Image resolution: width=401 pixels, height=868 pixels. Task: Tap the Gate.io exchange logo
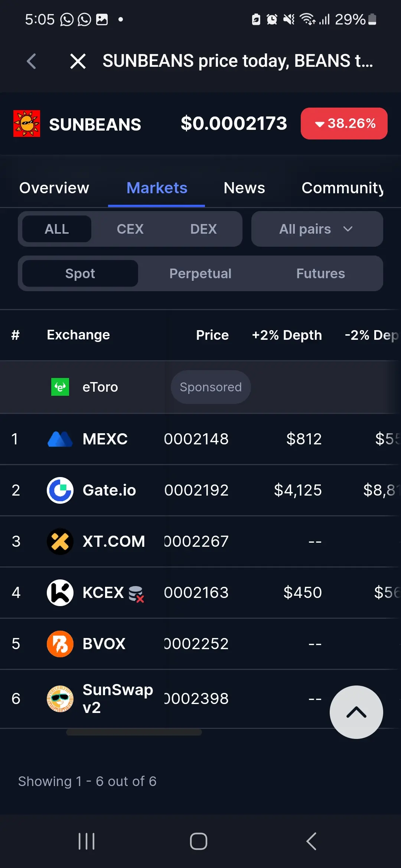click(60, 490)
